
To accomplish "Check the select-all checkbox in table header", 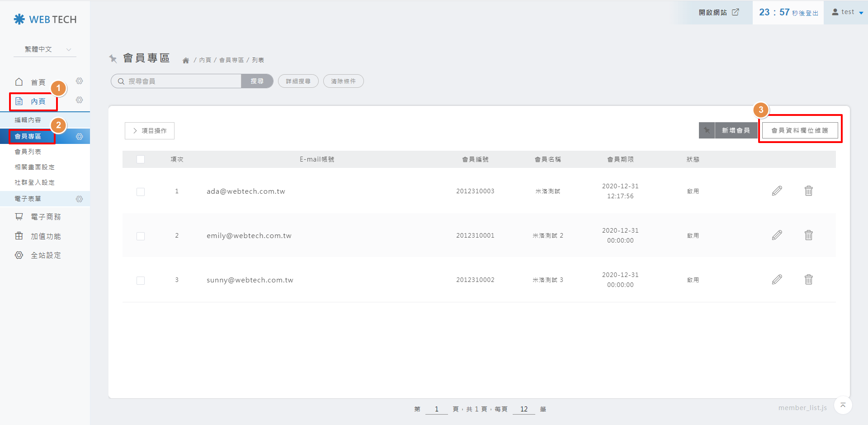I will click(141, 159).
